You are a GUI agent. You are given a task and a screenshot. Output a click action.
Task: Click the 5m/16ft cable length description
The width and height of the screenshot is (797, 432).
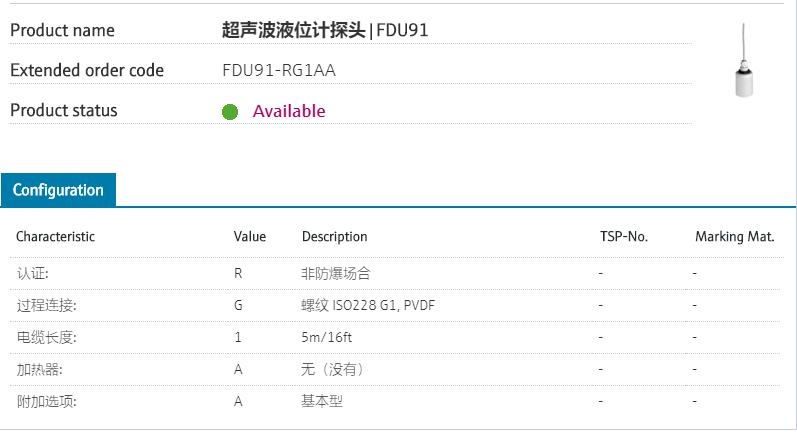[327, 337]
